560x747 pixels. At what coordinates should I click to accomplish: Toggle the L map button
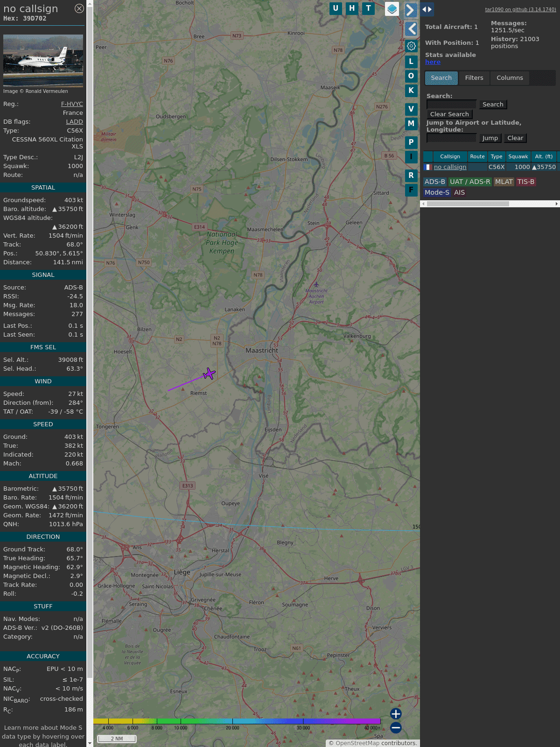411,61
